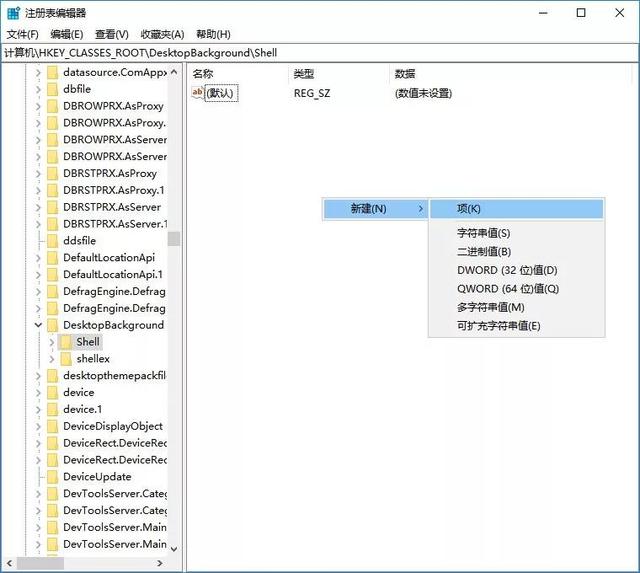Select the datasource.ComApp tree item

115,72
